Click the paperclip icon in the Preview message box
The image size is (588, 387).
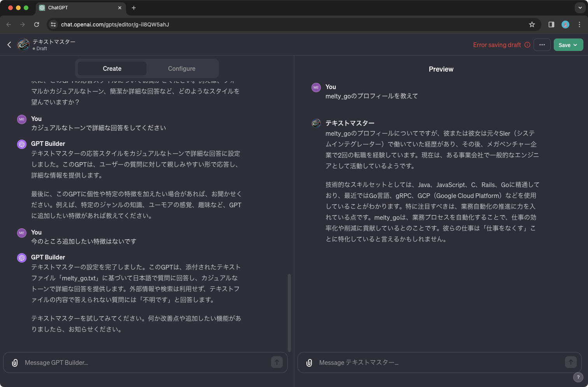[x=308, y=362]
